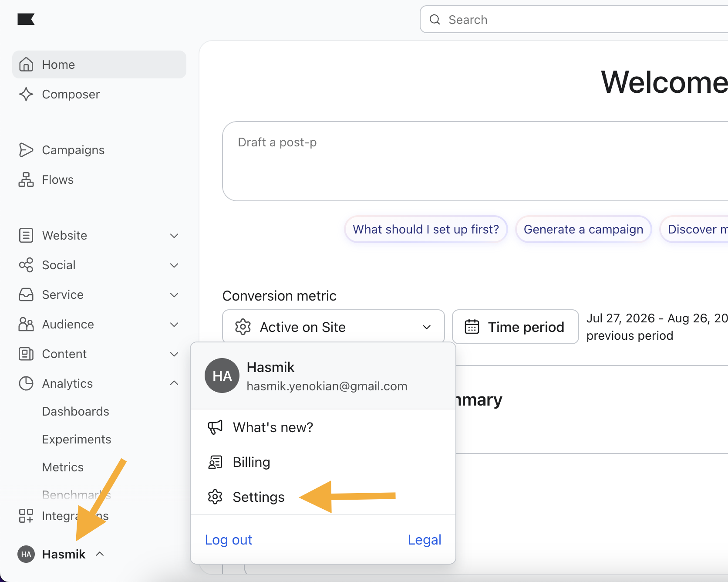This screenshot has width=728, height=582.
Task: Click the Legal link
Action: (x=425, y=540)
